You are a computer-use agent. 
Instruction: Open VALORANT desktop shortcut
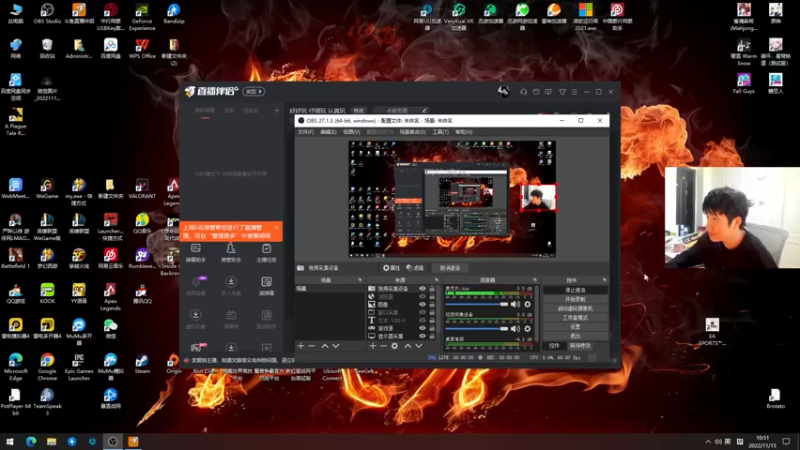142,189
